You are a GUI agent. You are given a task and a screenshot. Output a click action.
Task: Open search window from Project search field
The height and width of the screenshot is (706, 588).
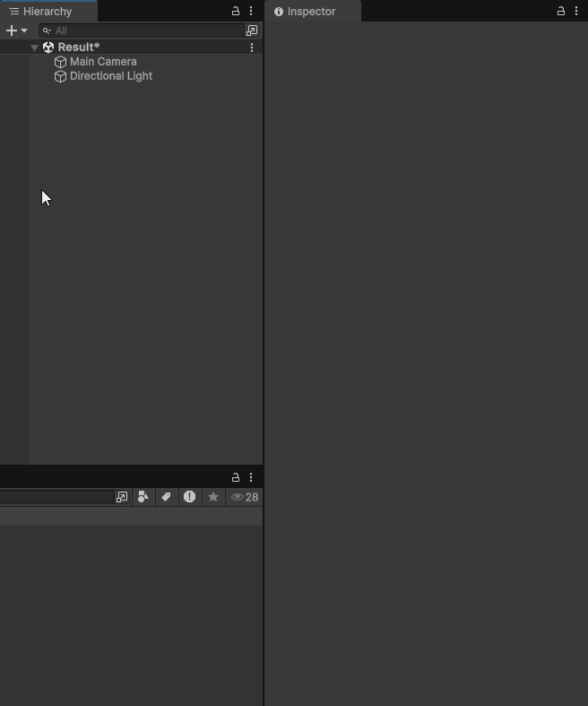(122, 497)
